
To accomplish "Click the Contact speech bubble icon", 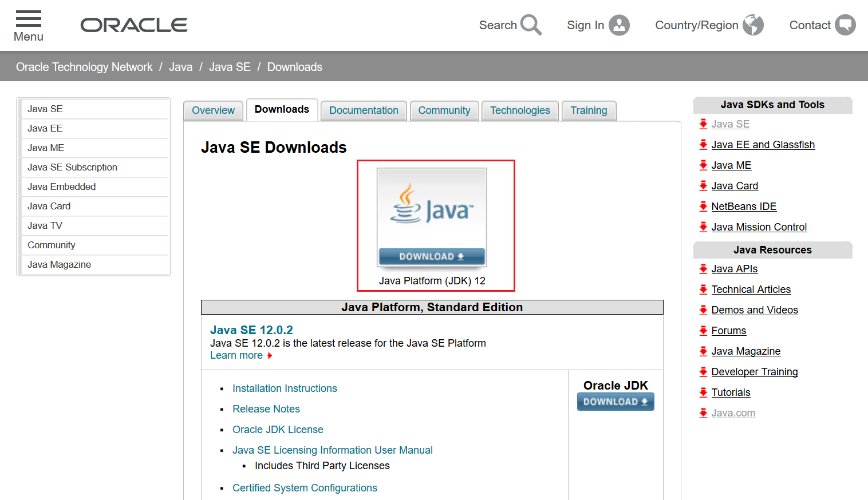I will click(x=845, y=25).
